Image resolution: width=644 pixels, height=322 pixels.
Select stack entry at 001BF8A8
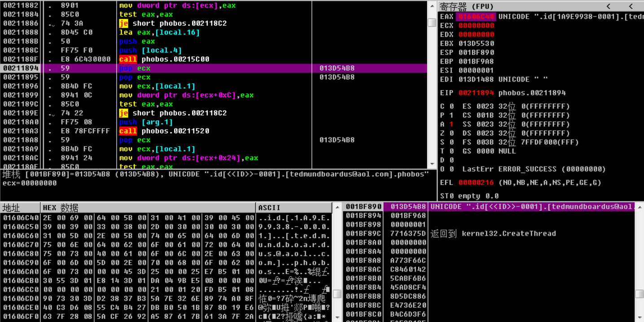coord(489,261)
